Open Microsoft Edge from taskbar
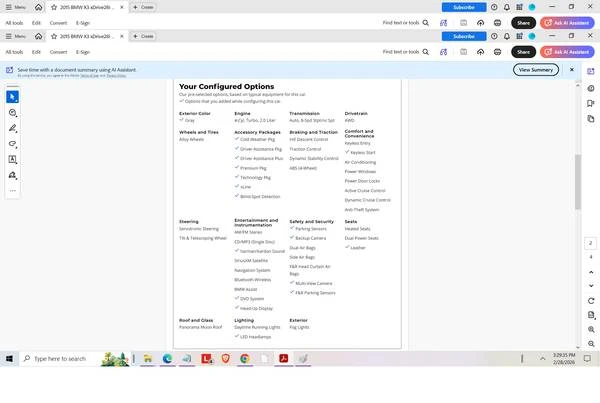 (167, 359)
